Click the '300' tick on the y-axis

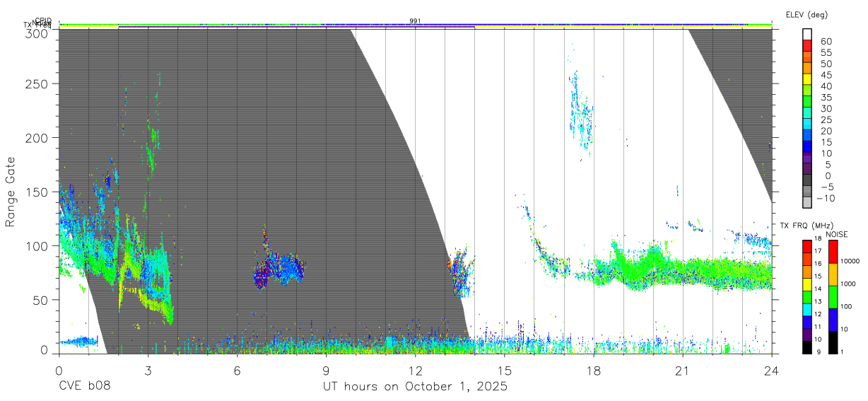click(x=37, y=33)
